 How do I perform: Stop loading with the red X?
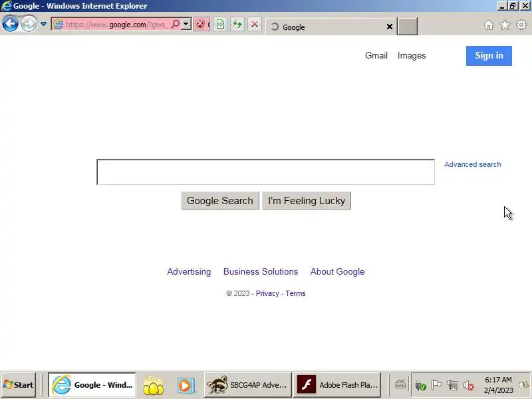(255, 24)
